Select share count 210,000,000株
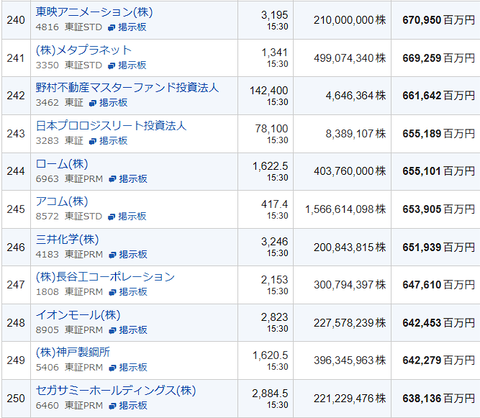Image resolution: width=480 pixels, height=418 pixels. (x=350, y=20)
